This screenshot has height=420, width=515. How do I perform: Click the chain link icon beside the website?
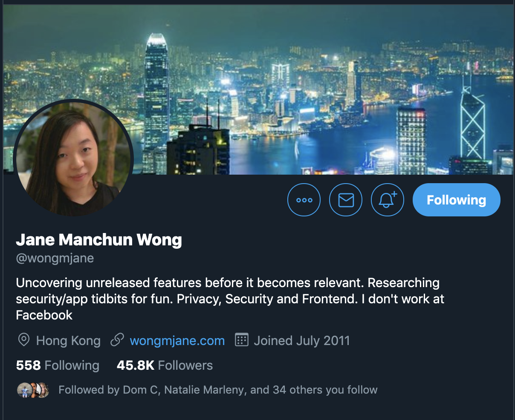pyautogui.click(x=117, y=340)
